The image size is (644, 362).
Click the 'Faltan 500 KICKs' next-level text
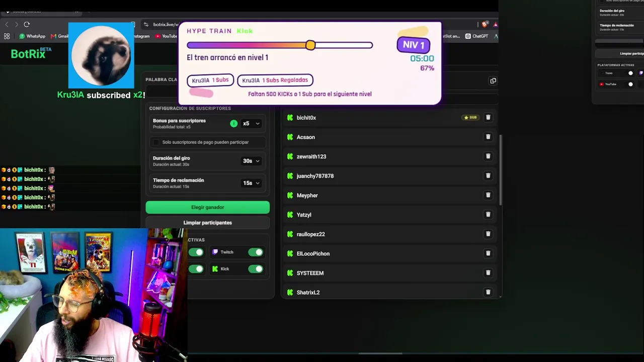pyautogui.click(x=310, y=94)
